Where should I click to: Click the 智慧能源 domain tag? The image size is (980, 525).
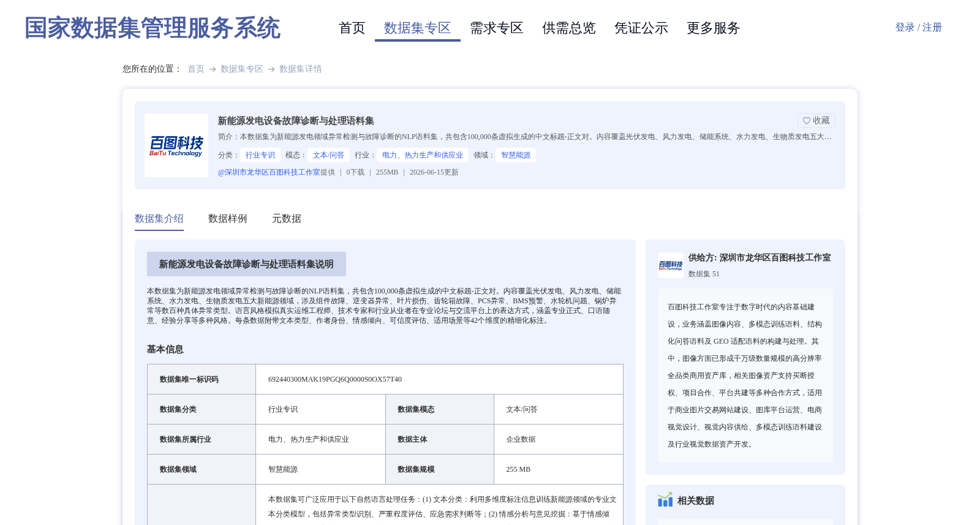tap(516, 155)
